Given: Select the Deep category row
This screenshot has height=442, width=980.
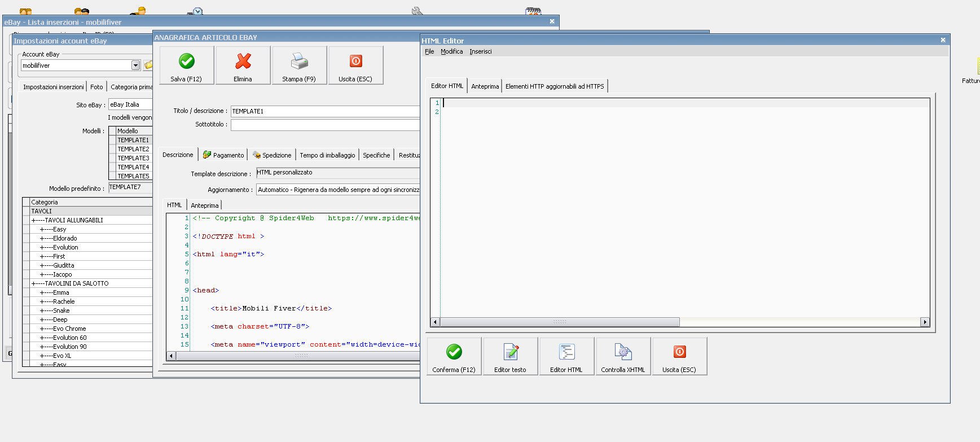Looking at the screenshot, I should pyautogui.click(x=91, y=320).
